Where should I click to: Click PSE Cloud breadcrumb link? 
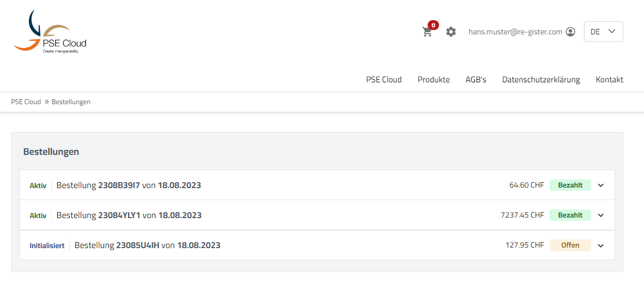26,102
